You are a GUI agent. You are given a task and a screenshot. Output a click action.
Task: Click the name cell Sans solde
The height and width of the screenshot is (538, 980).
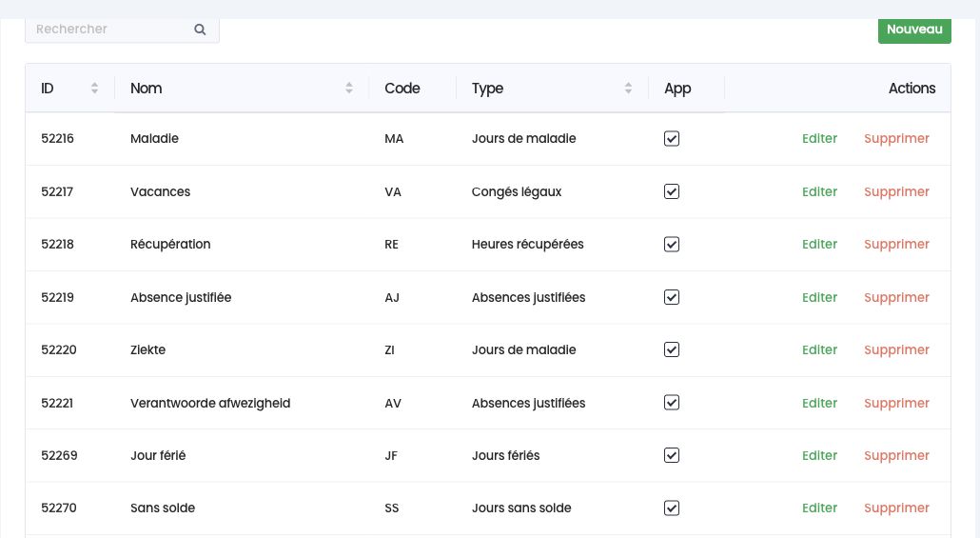pos(163,508)
